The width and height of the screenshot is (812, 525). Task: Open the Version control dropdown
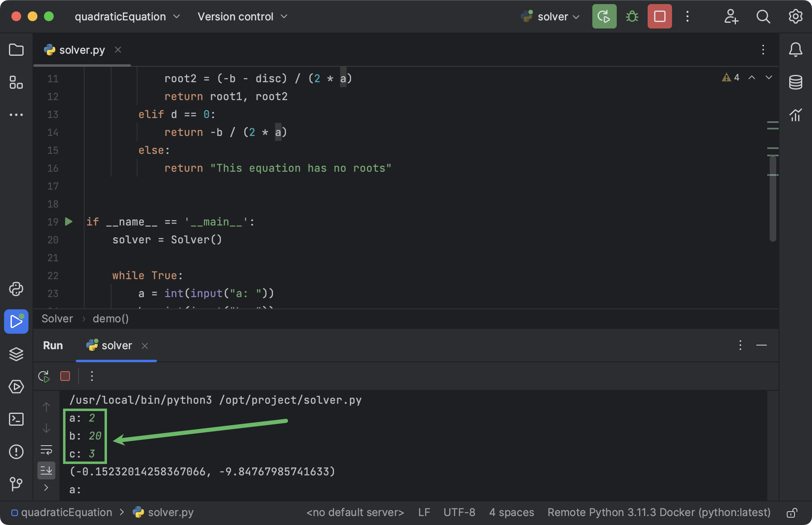pos(242,17)
